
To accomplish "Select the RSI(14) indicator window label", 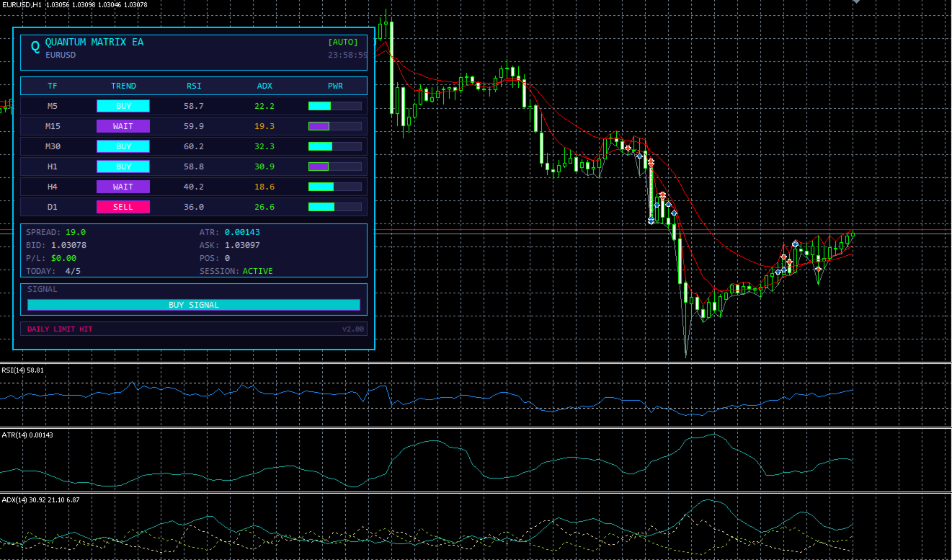I will 22,370.
